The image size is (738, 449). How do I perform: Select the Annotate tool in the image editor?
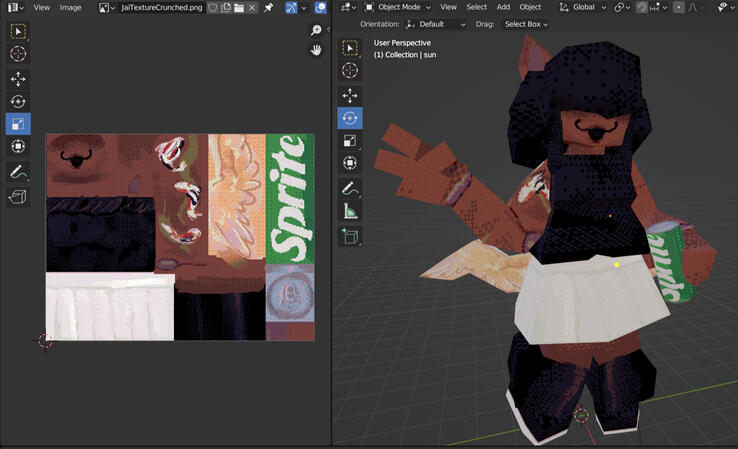tap(18, 172)
